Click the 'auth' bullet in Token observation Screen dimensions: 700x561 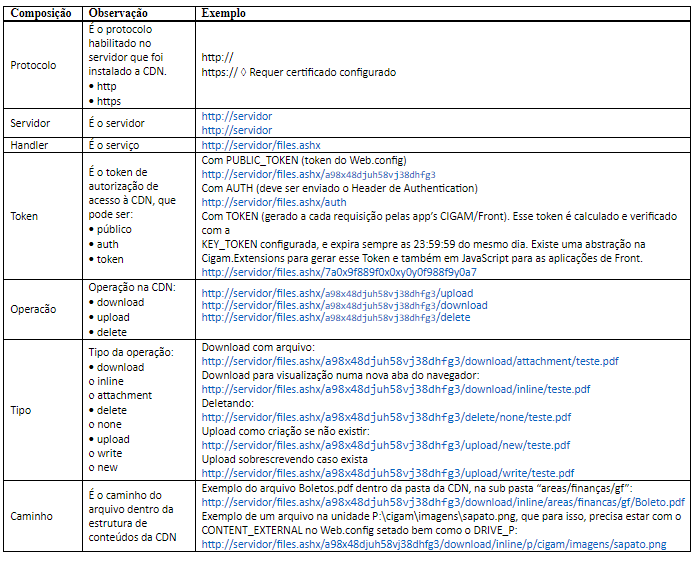pyautogui.click(x=104, y=245)
